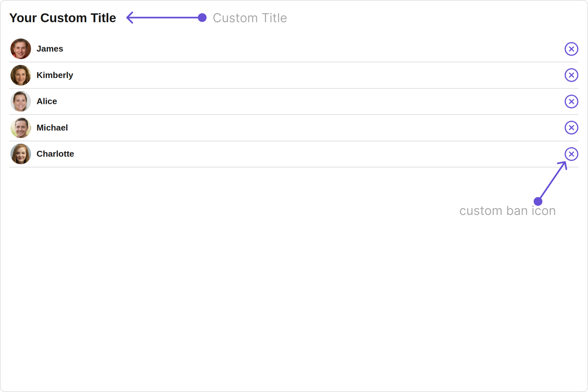Viewport: 588px width, 392px height.
Task: Select the ban icon in Alice's row
Action: point(571,101)
